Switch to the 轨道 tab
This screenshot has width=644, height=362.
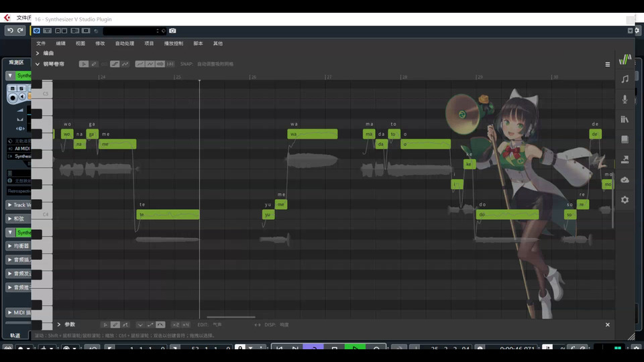tap(15, 335)
